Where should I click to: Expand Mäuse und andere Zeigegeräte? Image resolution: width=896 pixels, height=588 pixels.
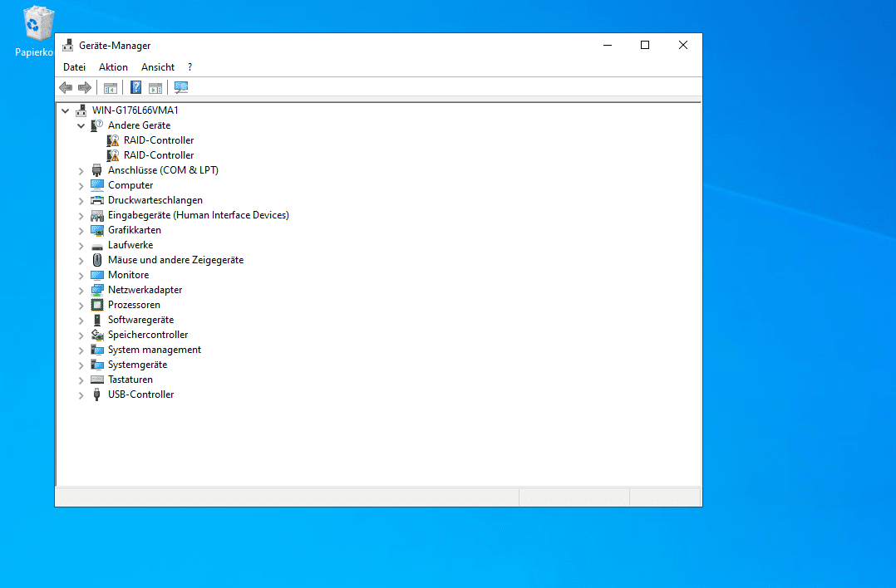81,260
